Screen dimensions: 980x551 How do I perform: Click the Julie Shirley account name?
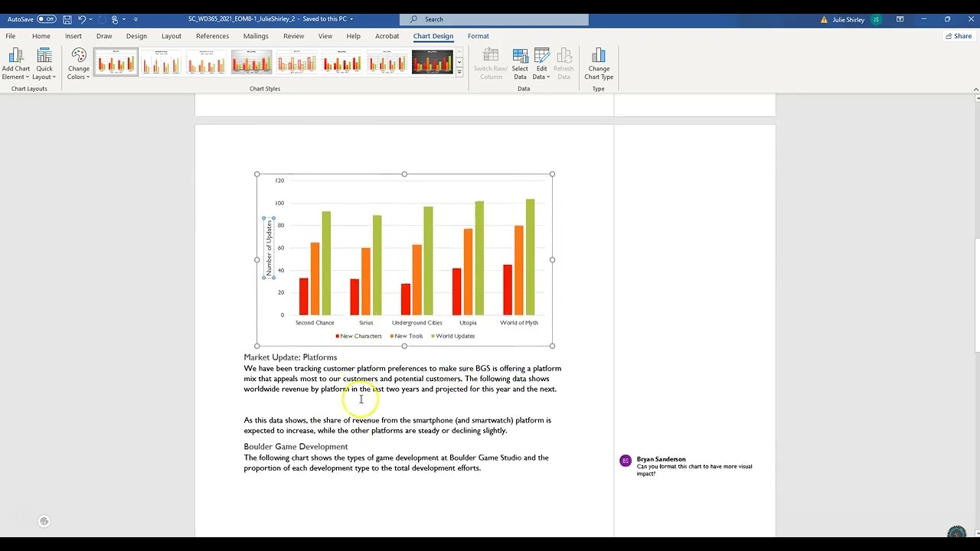pos(848,19)
